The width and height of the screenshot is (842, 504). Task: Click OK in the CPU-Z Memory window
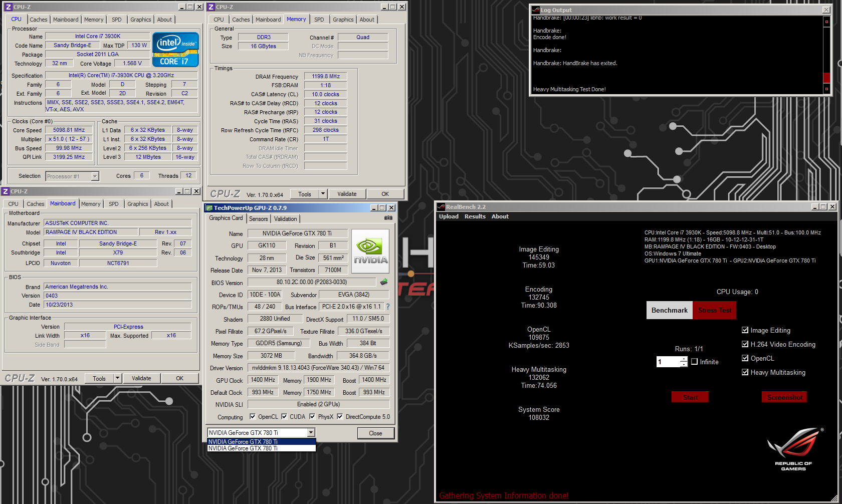click(385, 194)
